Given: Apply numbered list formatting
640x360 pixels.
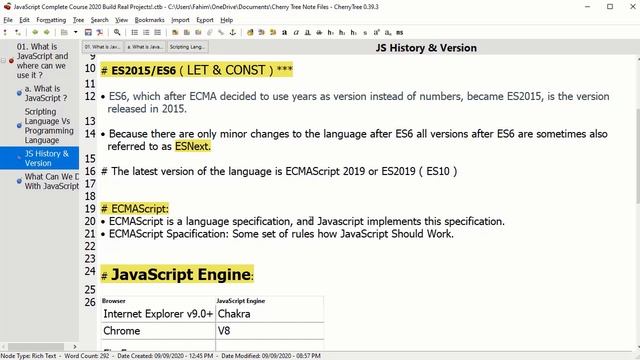Looking at the screenshot, I should pyautogui.click(x=146, y=32).
